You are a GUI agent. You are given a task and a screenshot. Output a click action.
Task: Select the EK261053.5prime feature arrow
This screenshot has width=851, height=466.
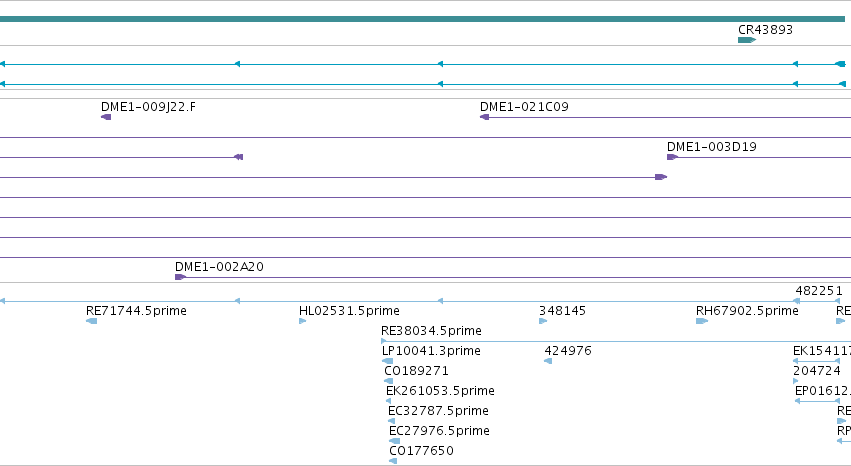pos(388,401)
